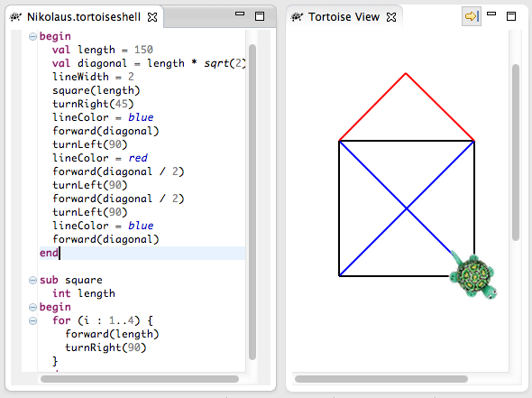Maximize the editor pane
Screen dimensions: 532x398
260,16
